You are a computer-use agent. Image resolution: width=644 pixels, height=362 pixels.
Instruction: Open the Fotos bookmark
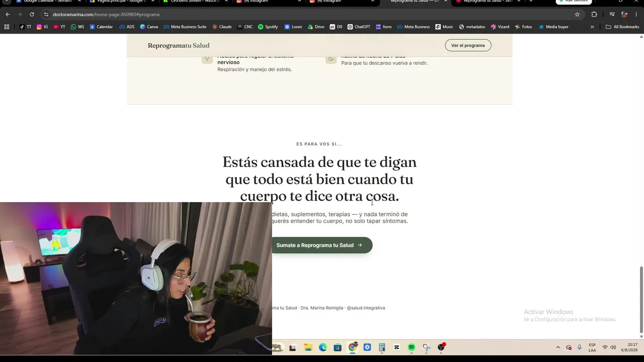pos(523,27)
